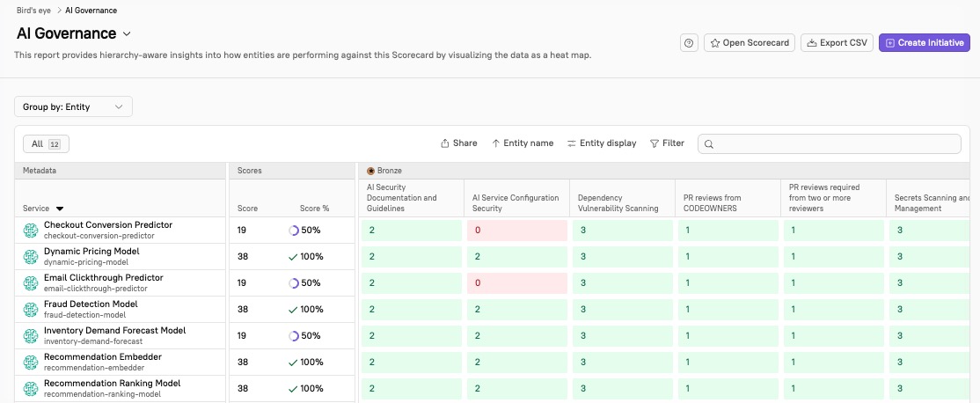Click the Export CSV button
980x403 pixels.
click(837, 43)
